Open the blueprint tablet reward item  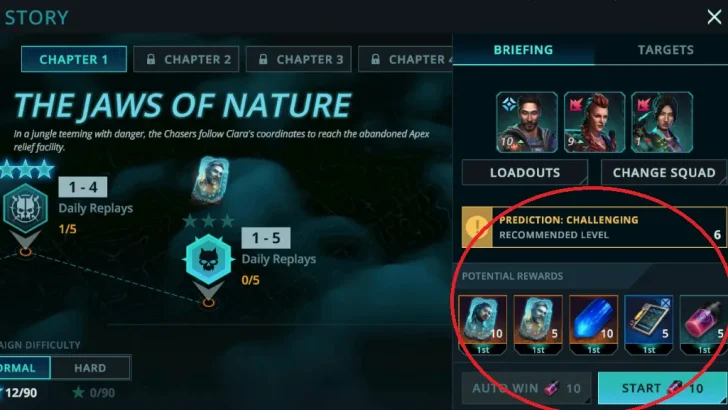pyautogui.click(x=649, y=325)
